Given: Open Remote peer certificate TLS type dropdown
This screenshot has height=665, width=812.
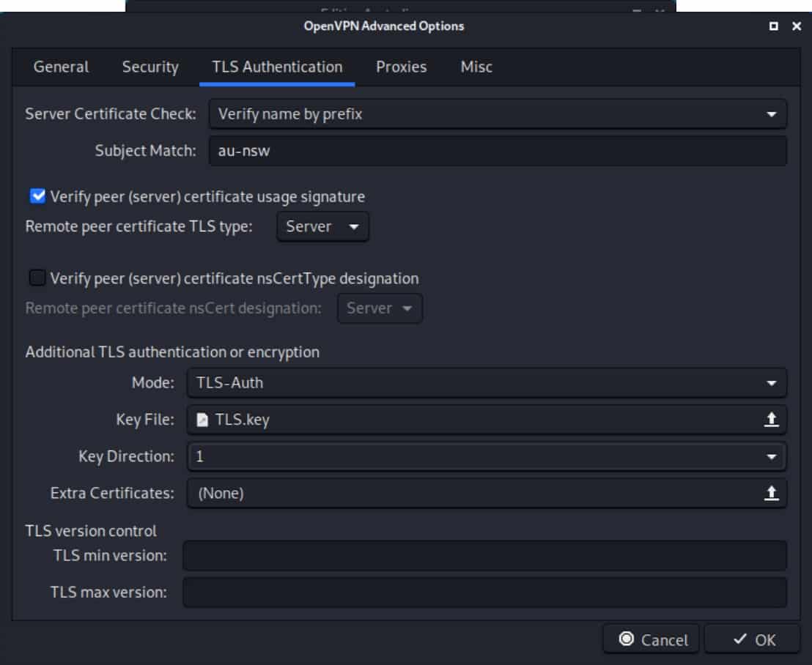Looking at the screenshot, I should point(322,226).
